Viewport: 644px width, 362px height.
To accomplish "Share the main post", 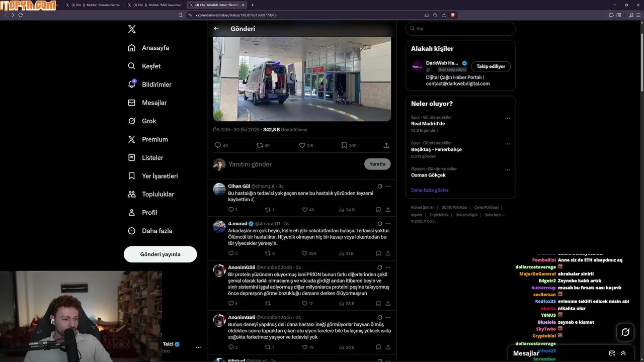I will point(386,145).
